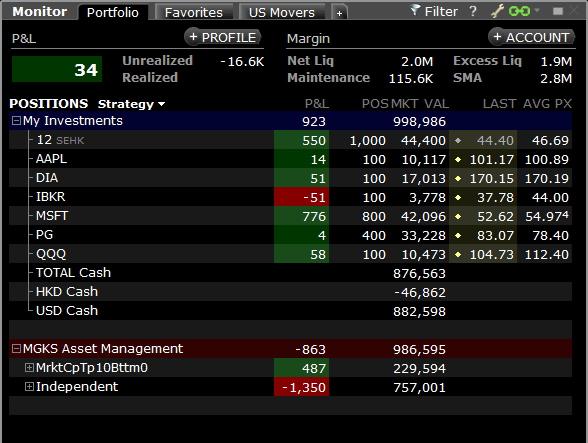Expand the Independent group

click(x=29, y=387)
